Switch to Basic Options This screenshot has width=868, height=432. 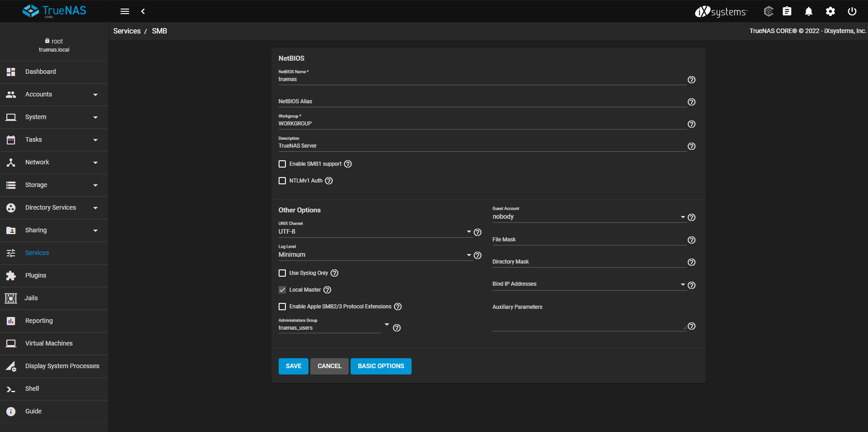pos(381,366)
